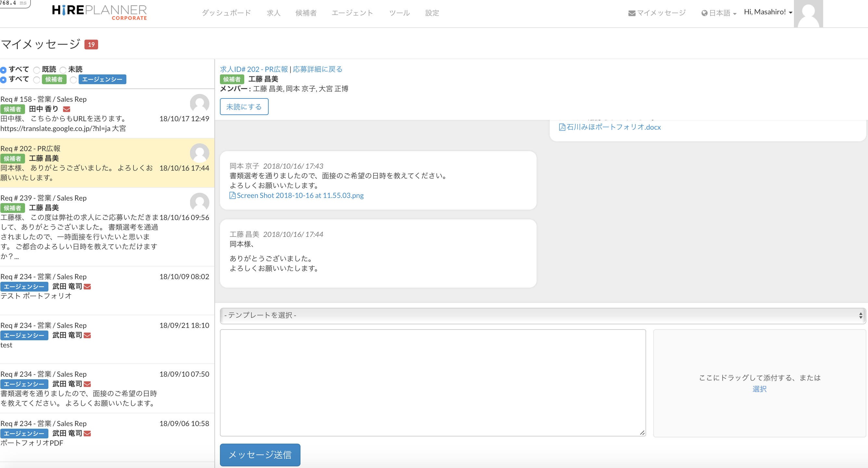Click HirePlanner Corporate logo
Image resolution: width=868 pixels, height=468 pixels.
click(x=99, y=12)
